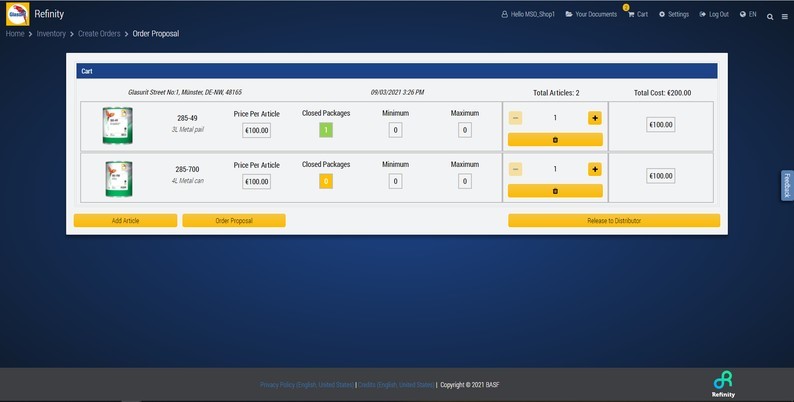
Task: Open Hello MSO_Shop1 user profile
Action: click(x=528, y=14)
